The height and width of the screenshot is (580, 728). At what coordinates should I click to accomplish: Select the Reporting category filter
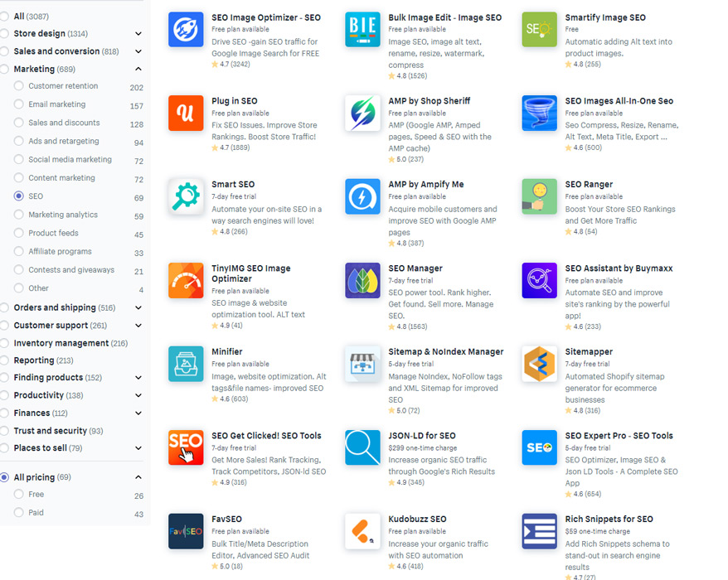coord(37,360)
